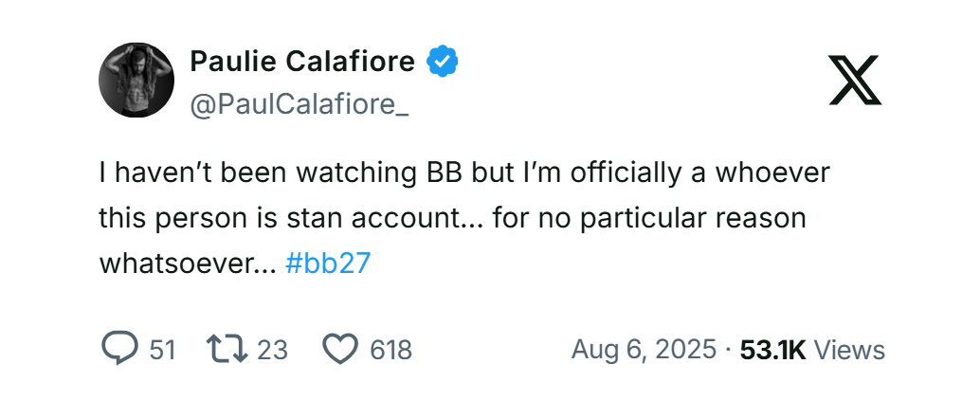The image size is (980, 400).
Task: Click the like count 618
Action: [x=390, y=350]
